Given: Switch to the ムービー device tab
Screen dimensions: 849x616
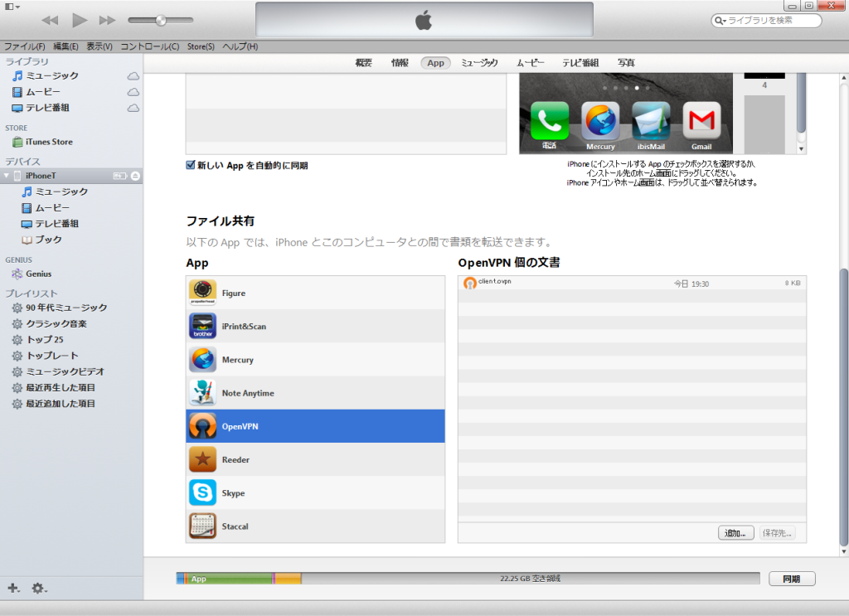Looking at the screenshot, I should coord(530,63).
